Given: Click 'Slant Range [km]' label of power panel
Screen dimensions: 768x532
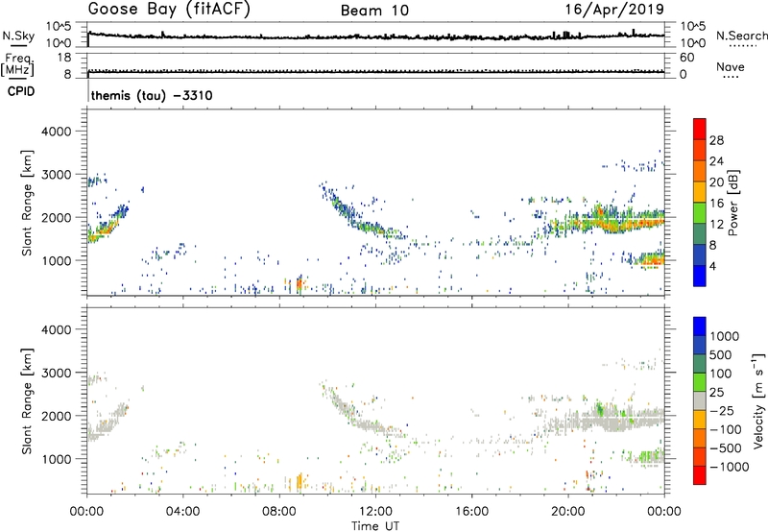Looking at the screenshot, I should (27, 203).
